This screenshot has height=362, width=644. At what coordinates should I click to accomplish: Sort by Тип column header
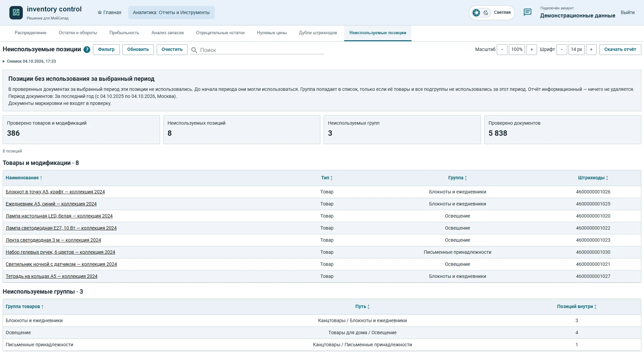[327, 178]
